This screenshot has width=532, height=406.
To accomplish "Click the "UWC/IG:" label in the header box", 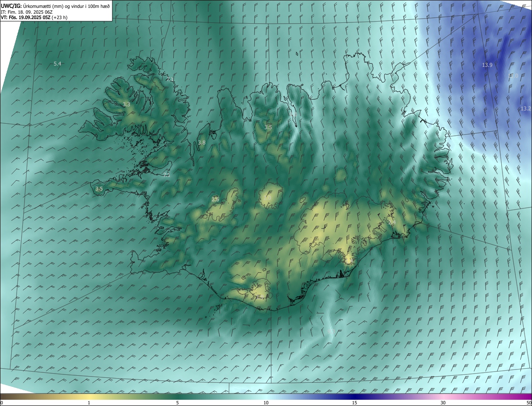I will (12, 6).
